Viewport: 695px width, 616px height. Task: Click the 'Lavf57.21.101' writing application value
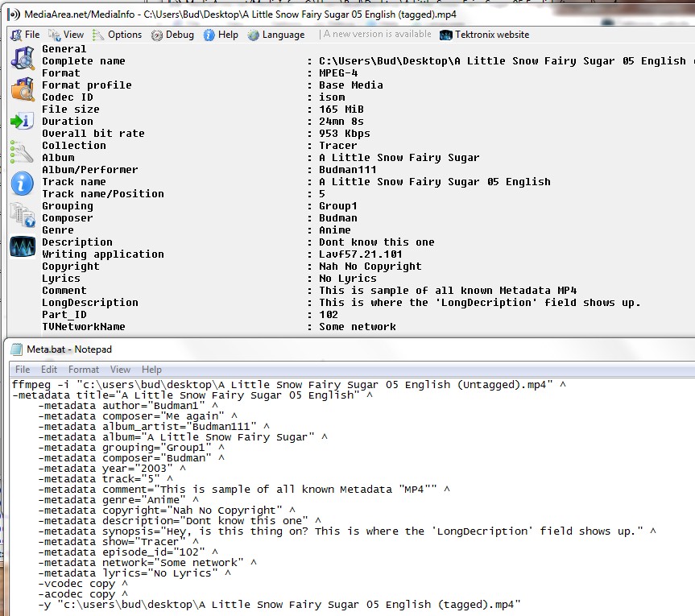pyautogui.click(x=360, y=254)
